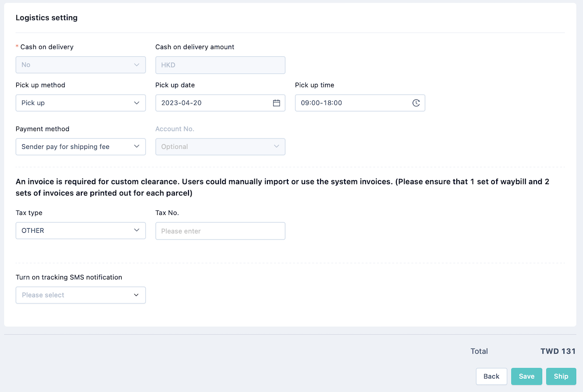Click the Payment method label

click(43, 129)
